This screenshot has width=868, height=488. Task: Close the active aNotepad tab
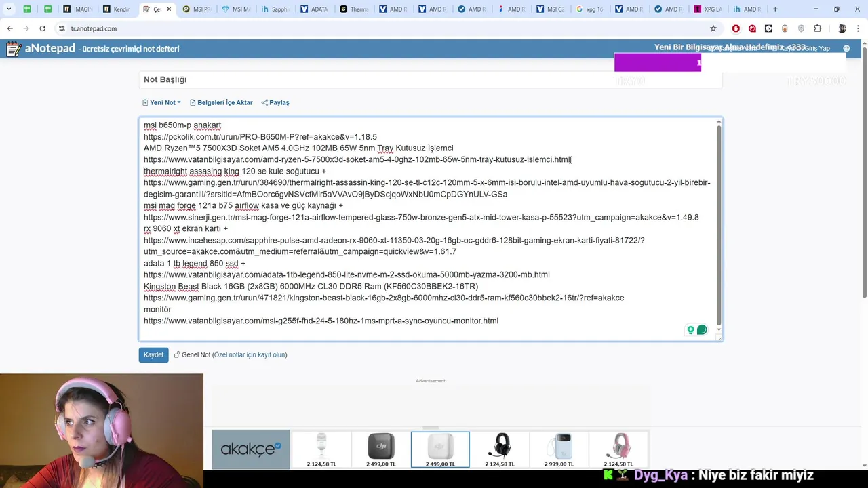point(169,9)
